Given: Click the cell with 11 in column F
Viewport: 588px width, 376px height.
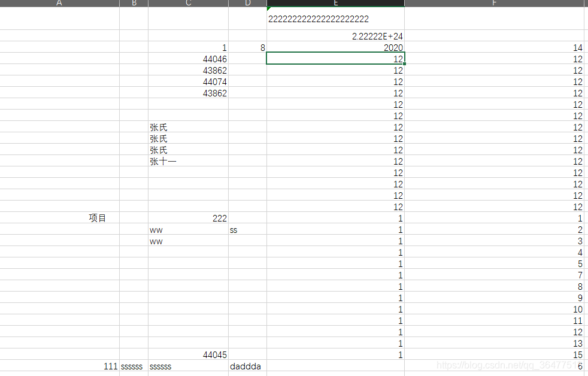Looking at the screenshot, I should [x=494, y=320].
